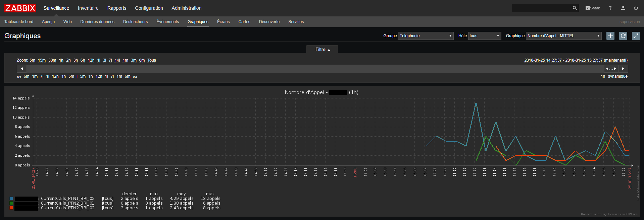Viewport: 644px width, 220px height.
Task: Set zoom to 15m
Action: tap(42, 60)
